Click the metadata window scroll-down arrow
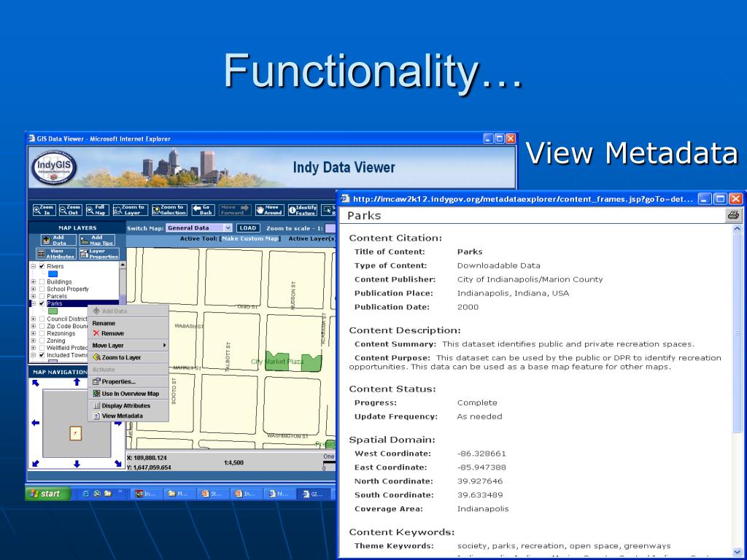The width and height of the screenshot is (747, 560). coord(737,551)
